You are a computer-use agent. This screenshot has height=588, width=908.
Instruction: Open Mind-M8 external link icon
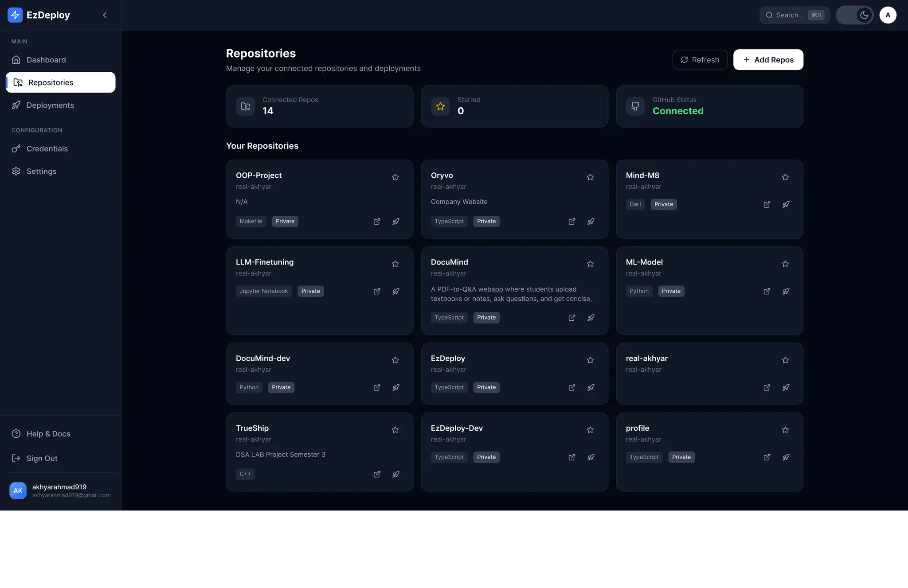click(767, 204)
